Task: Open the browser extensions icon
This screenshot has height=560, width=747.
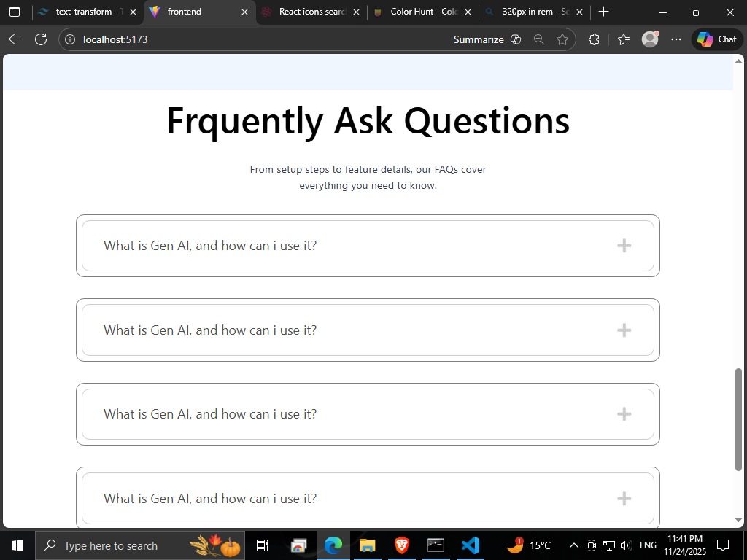Action: click(594, 39)
